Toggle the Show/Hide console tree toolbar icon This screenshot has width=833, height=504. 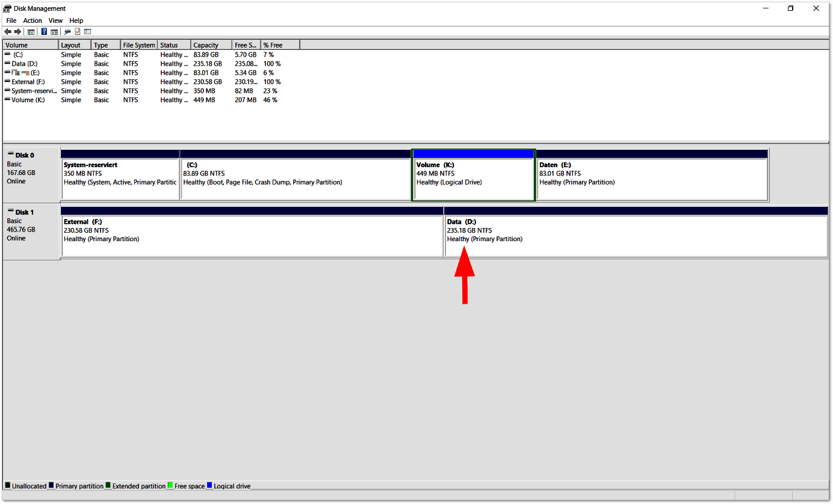[x=30, y=31]
